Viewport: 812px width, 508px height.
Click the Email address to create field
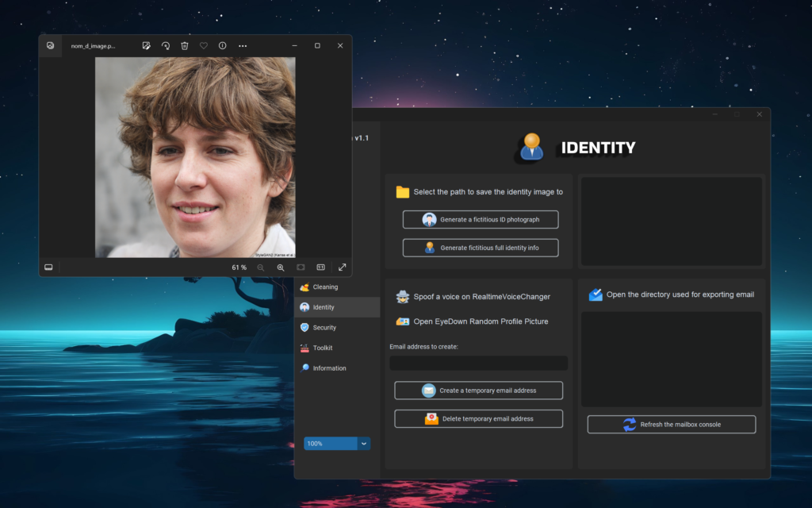478,363
